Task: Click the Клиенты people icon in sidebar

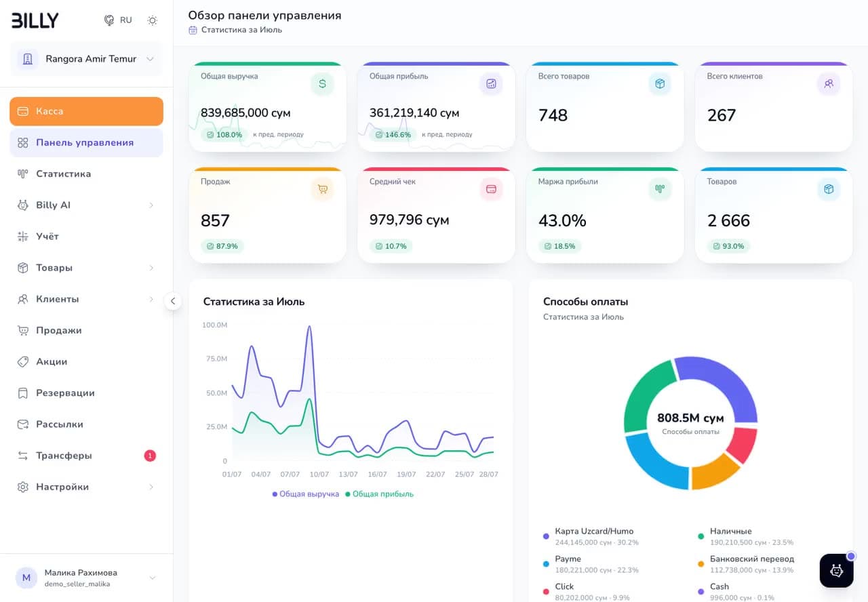Action: pos(23,299)
